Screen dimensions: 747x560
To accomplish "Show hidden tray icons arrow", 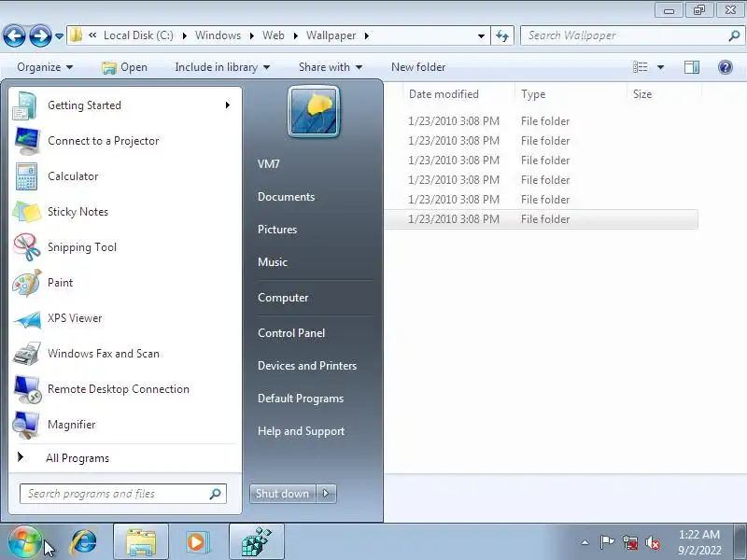I will pos(585,542).
